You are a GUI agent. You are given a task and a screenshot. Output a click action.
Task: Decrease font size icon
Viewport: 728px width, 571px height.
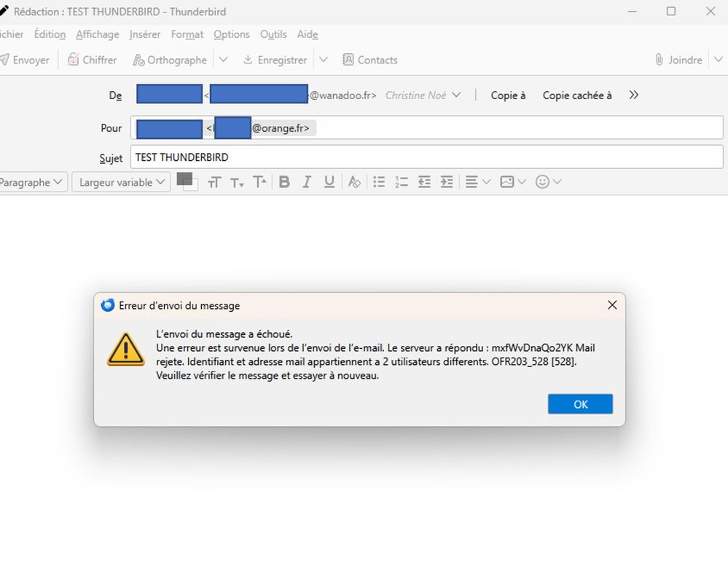[x=237, y=182]
